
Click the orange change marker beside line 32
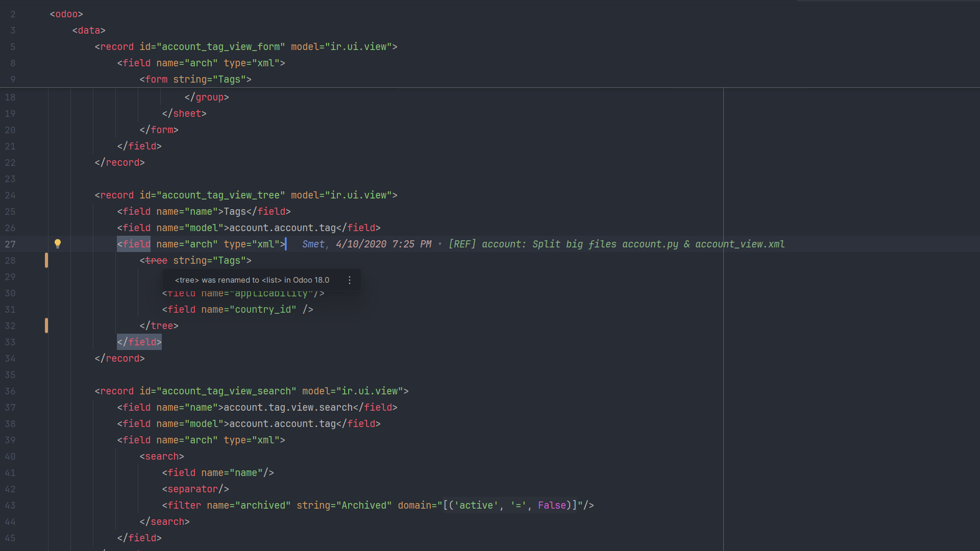(x=46, y=325)
